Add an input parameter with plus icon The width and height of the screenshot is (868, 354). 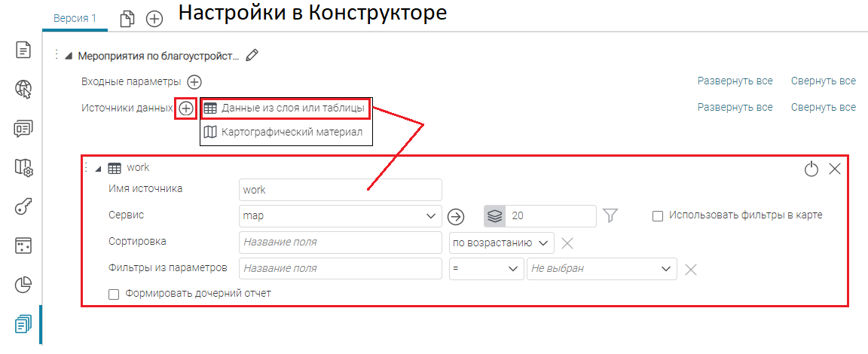click(x=194, y=81)
